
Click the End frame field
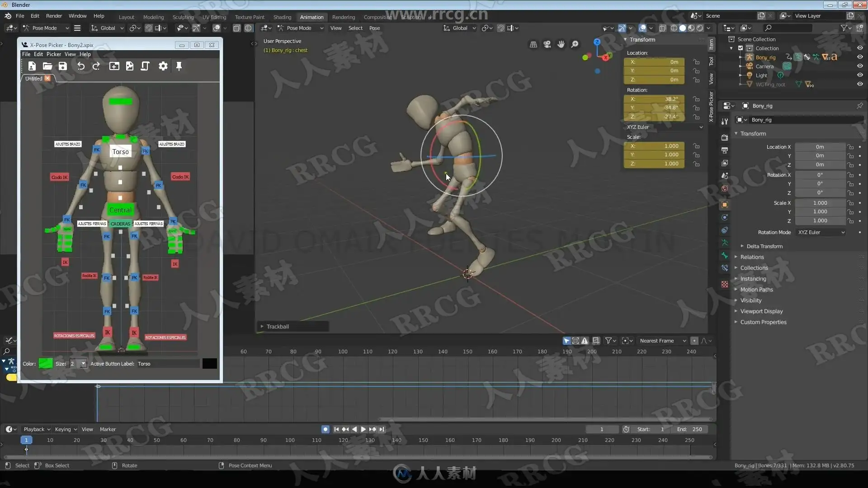[x=690, y=429]
